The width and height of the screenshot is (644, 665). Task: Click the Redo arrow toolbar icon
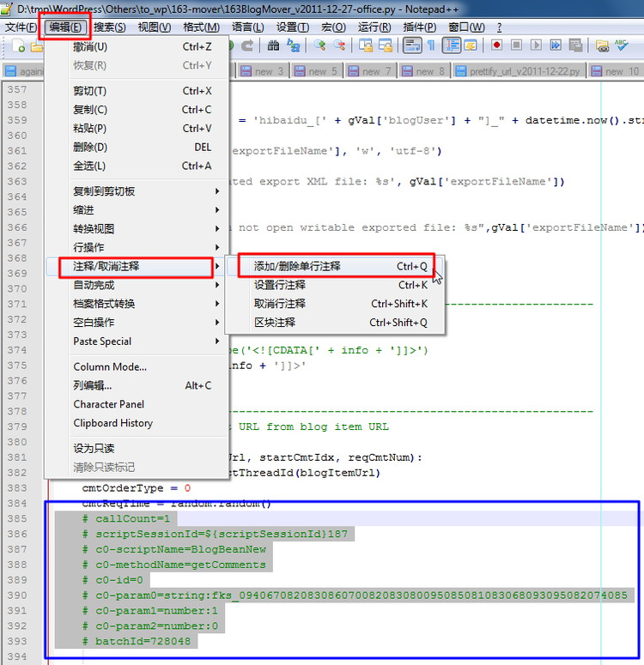tap(247, 45)
